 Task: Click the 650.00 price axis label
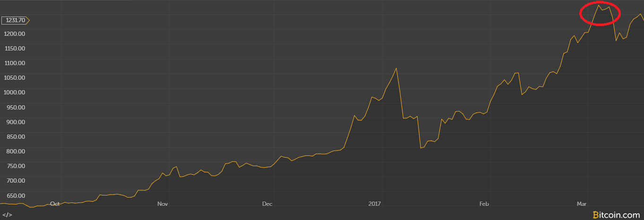[x=16, y=195]
